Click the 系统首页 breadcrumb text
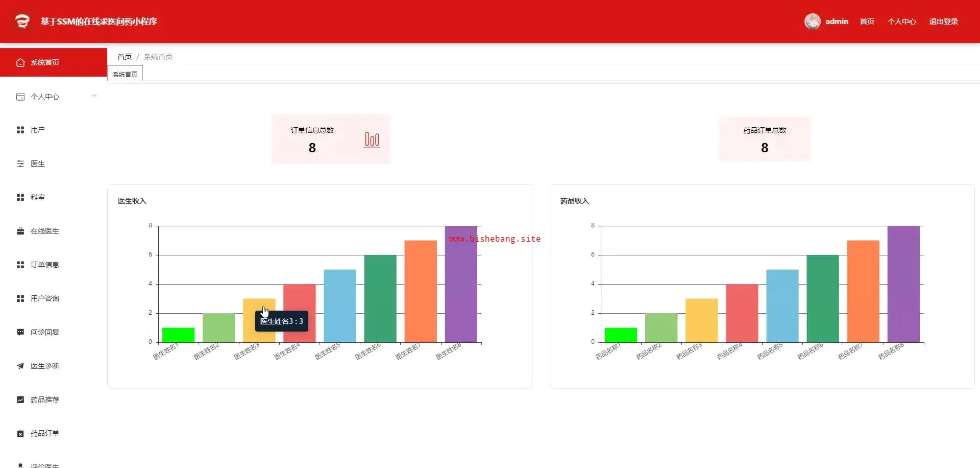The height and width of the screenshot is (468, 980). tap(158, 57)
